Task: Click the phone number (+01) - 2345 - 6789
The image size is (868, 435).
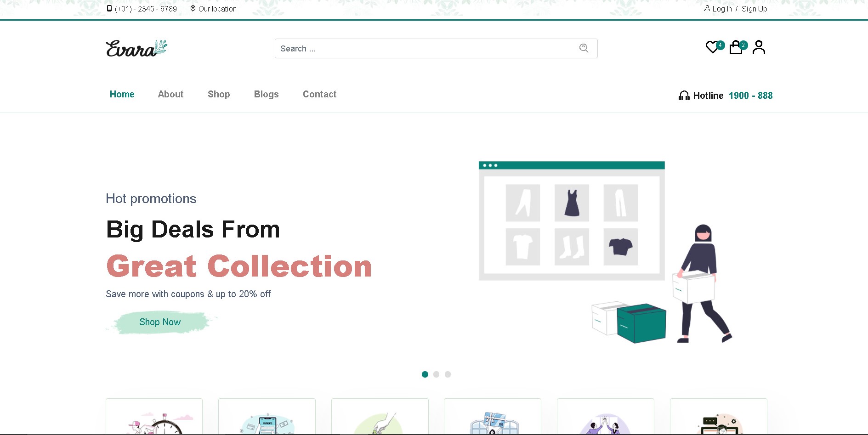Action: click(x=146, y=9)
